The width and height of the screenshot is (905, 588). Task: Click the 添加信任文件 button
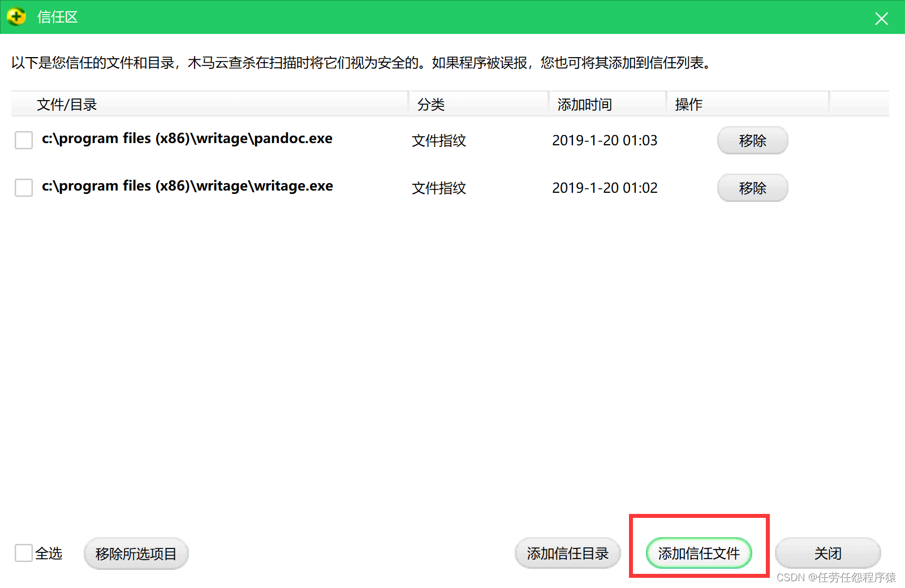coord(699,554)
